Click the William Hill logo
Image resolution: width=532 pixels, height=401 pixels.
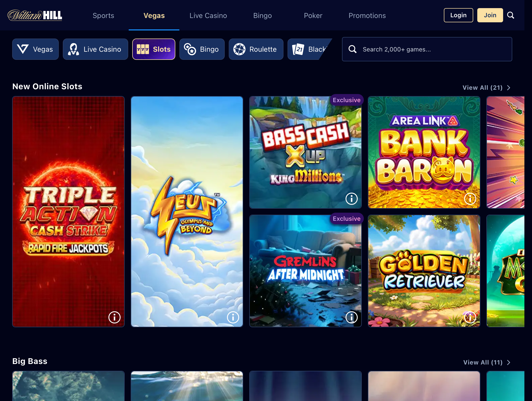click(x=35, y=15)
